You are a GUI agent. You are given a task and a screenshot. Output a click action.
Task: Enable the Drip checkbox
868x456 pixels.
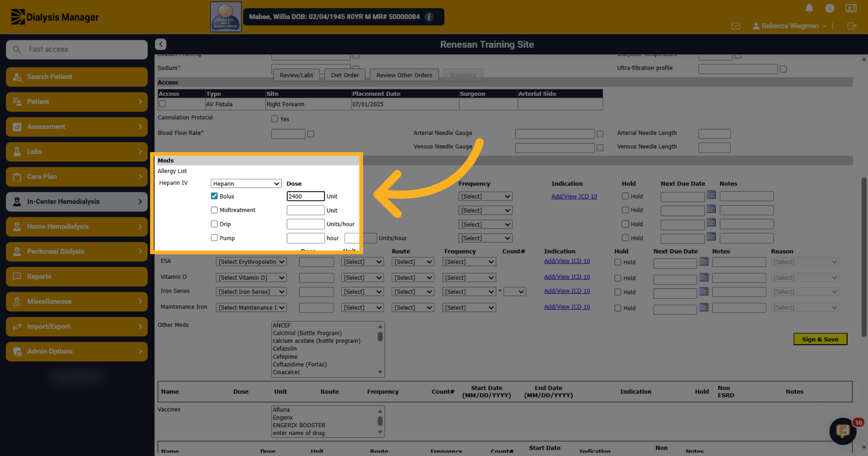[x=214, y=224]
